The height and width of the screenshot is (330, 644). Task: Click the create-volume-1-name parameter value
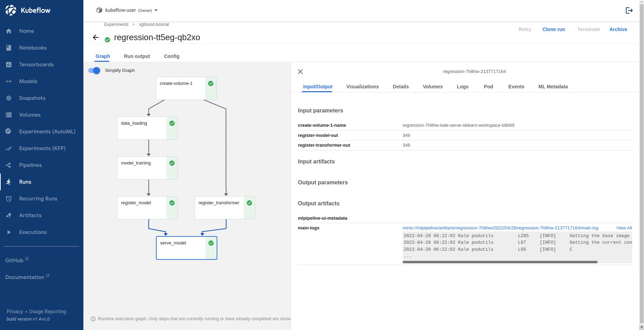click(x=458, y=125)
